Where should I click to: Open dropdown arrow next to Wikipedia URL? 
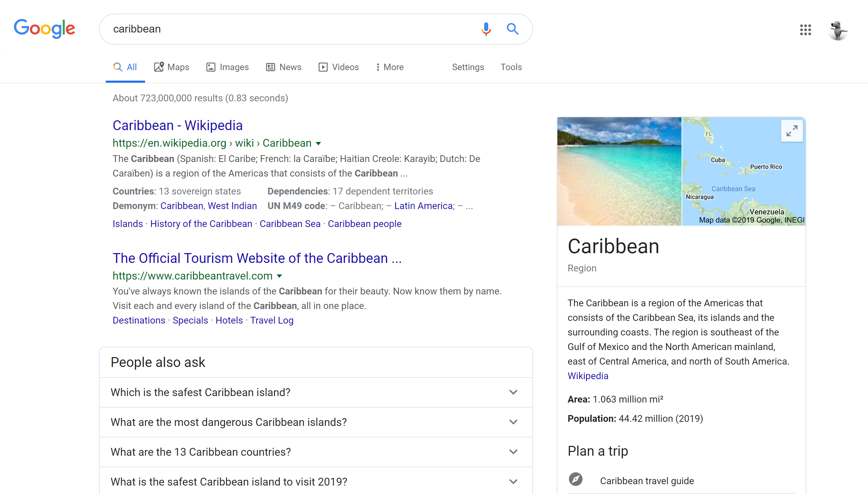coord(318,144)
